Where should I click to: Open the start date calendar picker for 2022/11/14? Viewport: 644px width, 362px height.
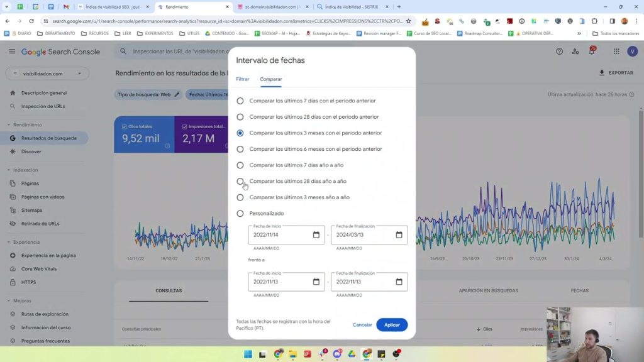[316, 235]
